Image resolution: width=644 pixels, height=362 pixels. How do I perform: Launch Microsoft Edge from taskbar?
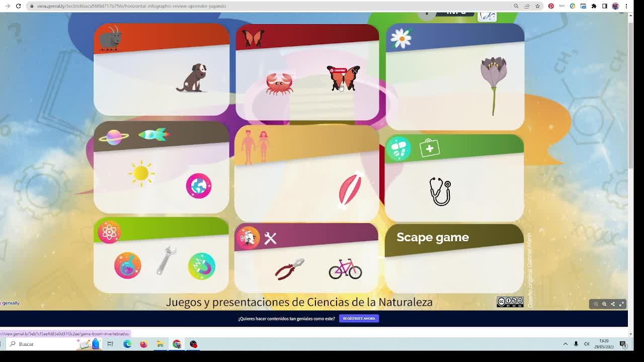pos(127,344)
